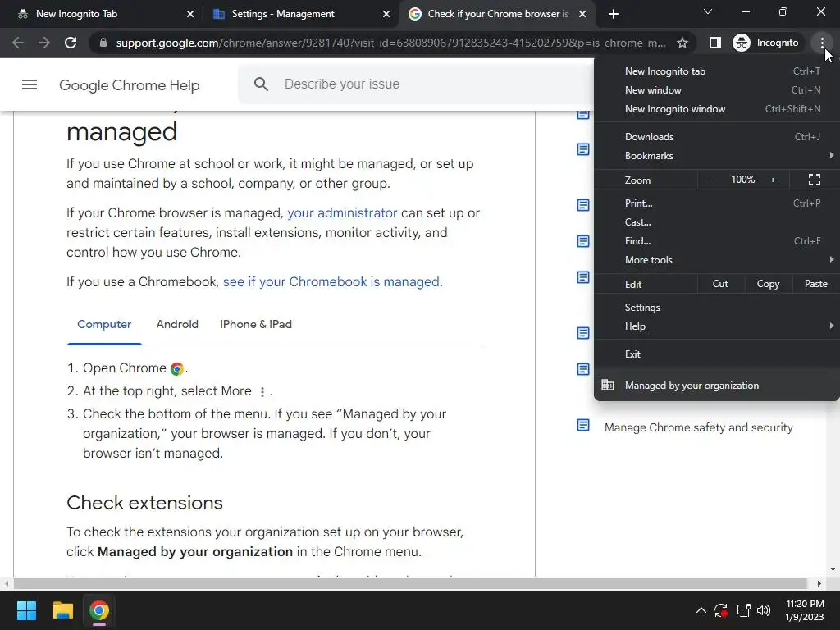Choose Print... in the menu
Image resolution: width=840 pixels, height=630 pixels.
717,203
